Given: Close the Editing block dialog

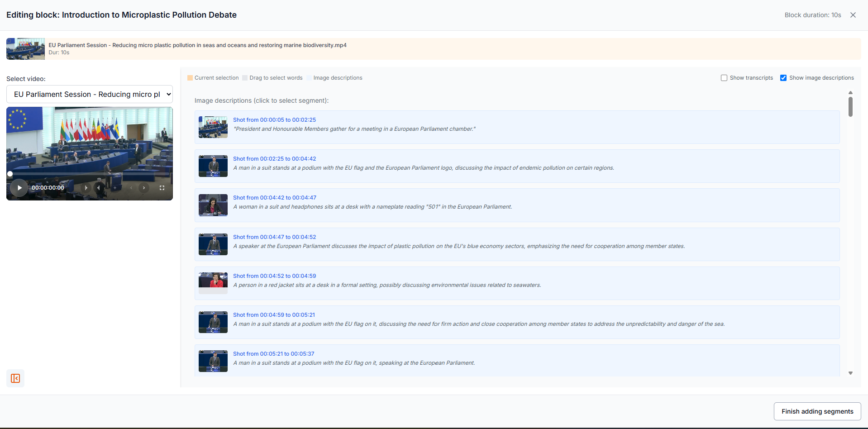Looking at the screenshot, I should click(853, 15).
